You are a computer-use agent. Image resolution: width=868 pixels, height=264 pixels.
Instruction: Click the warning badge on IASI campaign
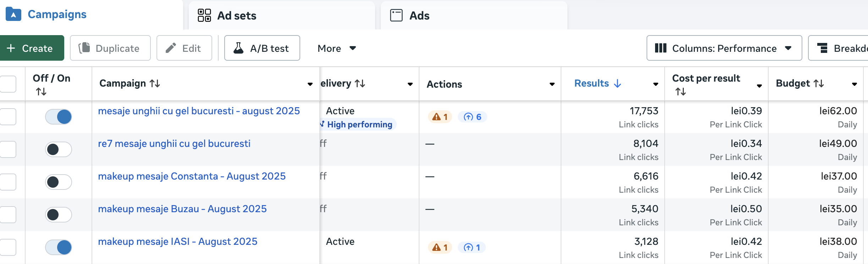pyautogui.click(x=440, y=247)
